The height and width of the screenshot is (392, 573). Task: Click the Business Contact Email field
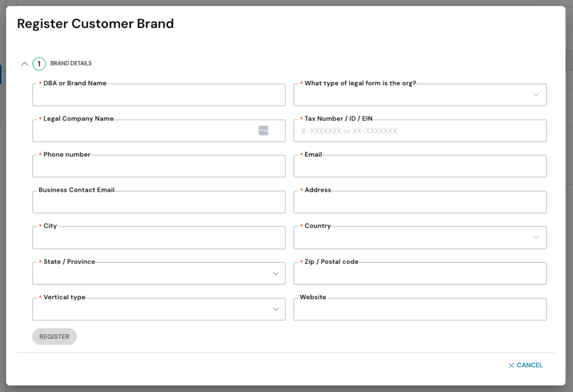[x=159, y=202]
